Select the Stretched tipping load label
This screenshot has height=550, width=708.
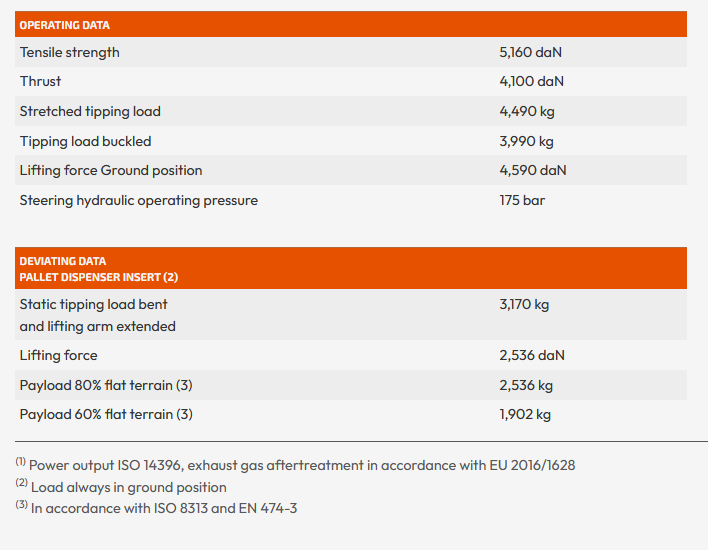pos(90,111)
